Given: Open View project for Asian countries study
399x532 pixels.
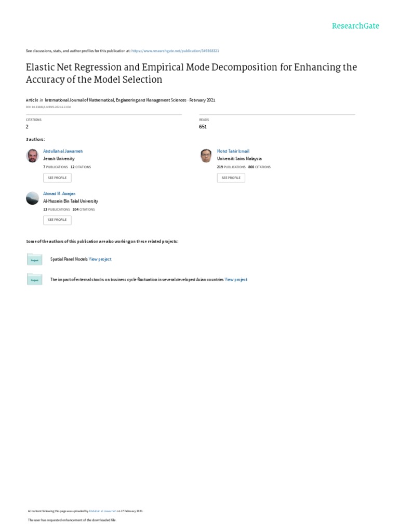Looking at the screenshot, I should [x=236, y=280].
